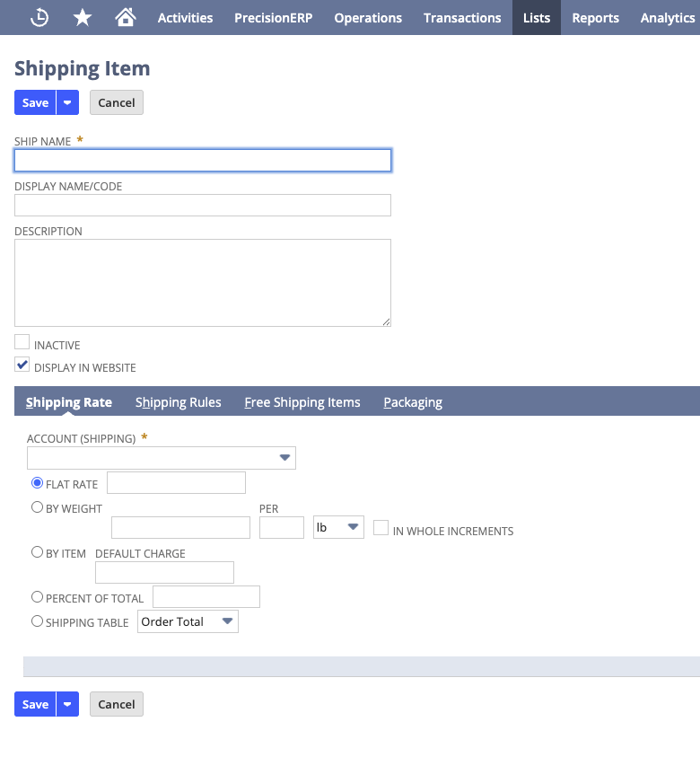Choose the Shipping Table radio option
This screenshot has width=700, height=757.
(37, 621)
